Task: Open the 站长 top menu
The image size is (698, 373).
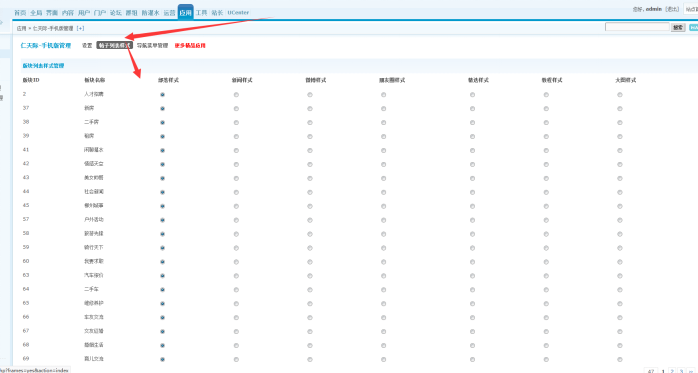Action: click(x=217, y=13)
